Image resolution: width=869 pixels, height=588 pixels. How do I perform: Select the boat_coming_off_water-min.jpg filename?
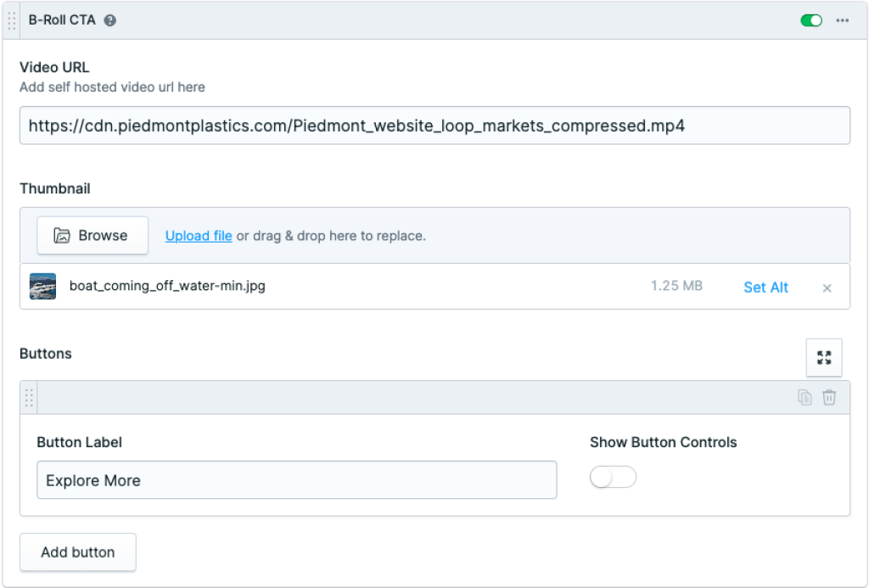tap(167, 287)
